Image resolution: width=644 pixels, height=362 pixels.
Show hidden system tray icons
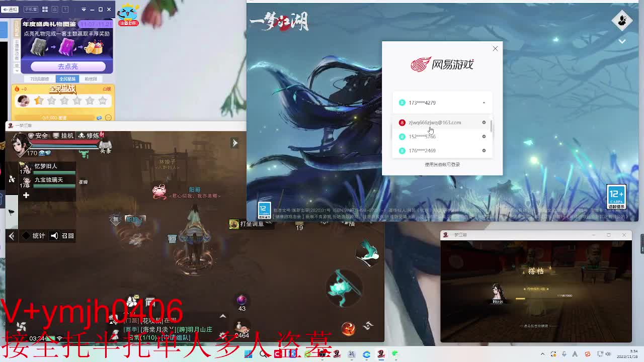click(x=542, y=354)
